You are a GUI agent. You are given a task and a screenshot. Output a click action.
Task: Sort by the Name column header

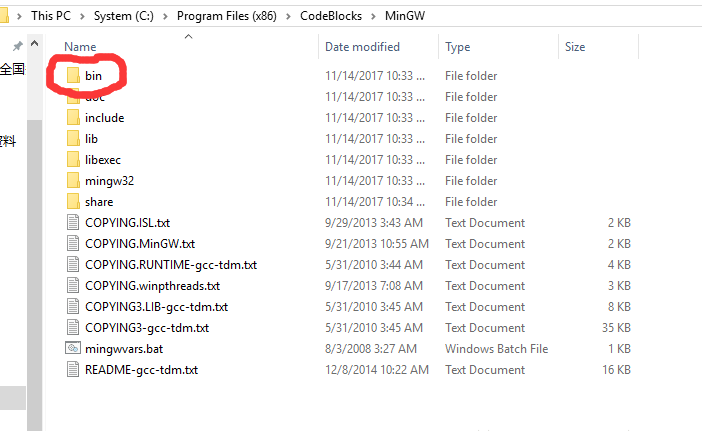(x=80, y=47)
